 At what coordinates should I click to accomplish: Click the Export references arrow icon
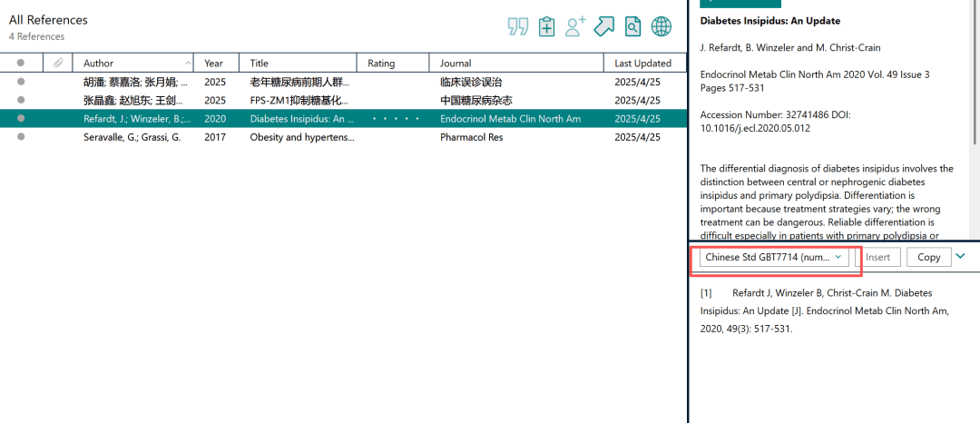pyautogui.click(x=603, y=26)
